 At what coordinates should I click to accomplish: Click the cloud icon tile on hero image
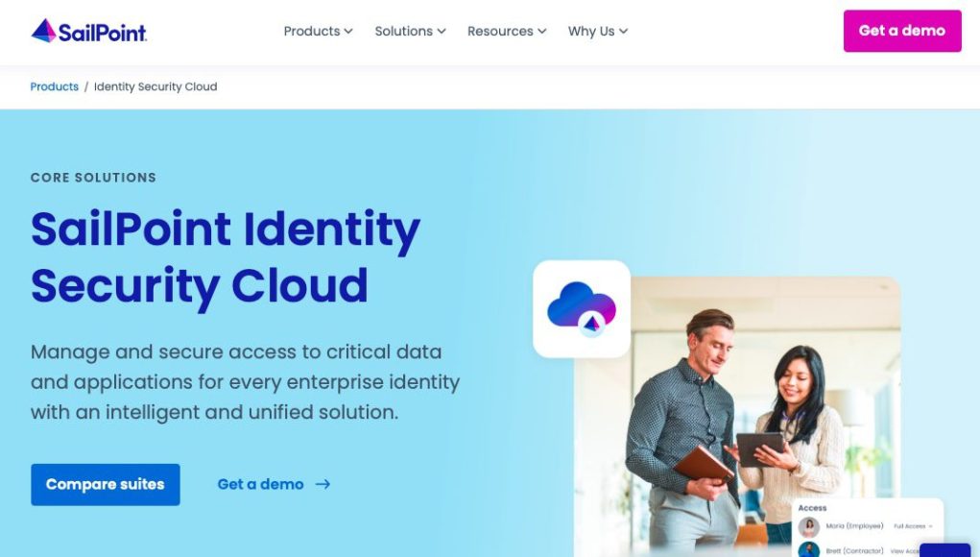(582, 309)
